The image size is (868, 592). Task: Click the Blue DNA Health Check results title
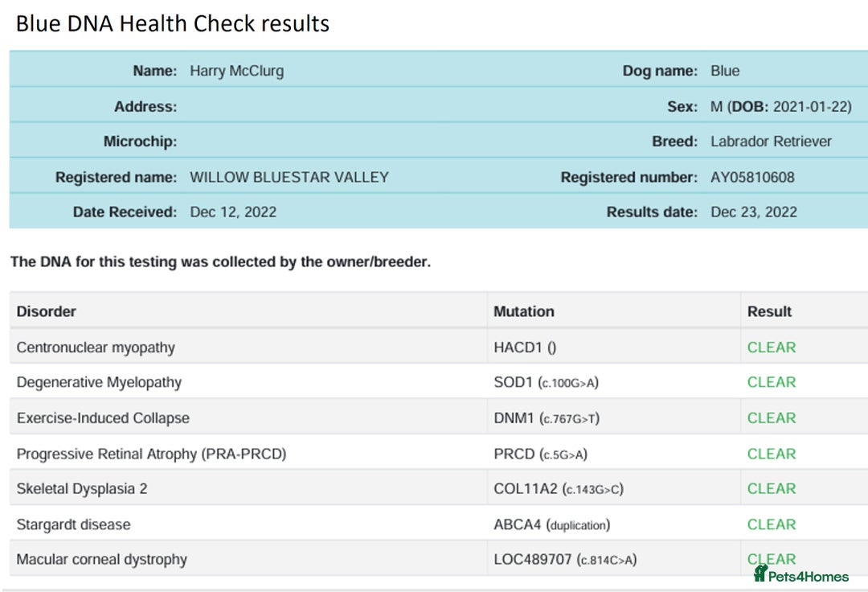[173, 23]
